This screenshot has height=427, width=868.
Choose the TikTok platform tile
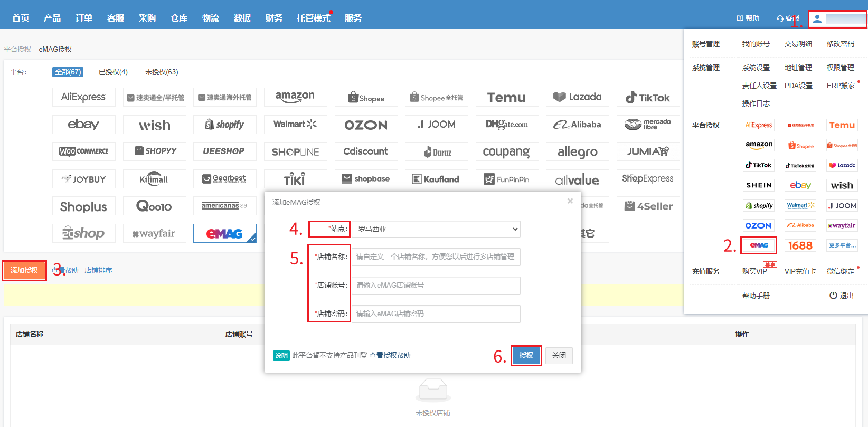point(648,97)
